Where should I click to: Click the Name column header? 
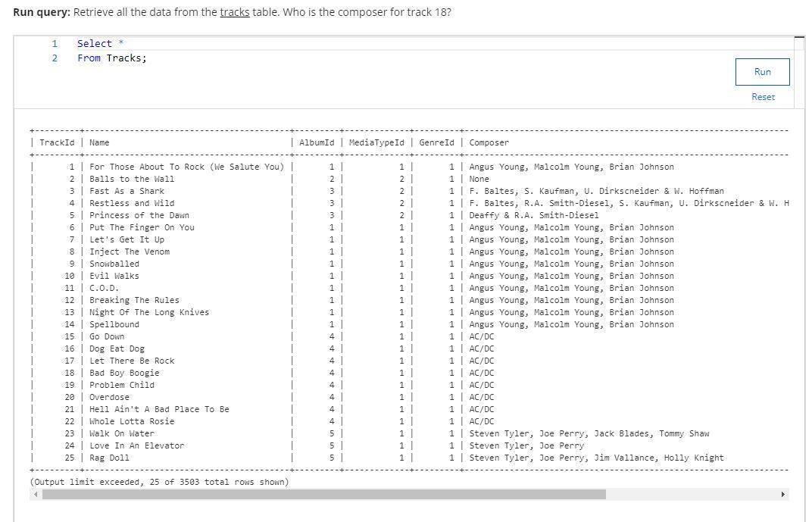[99, 142]
